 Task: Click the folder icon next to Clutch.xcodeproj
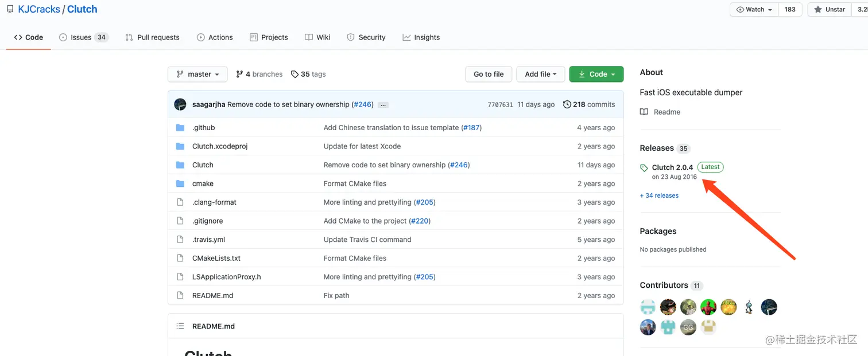[x=180, y=146]
